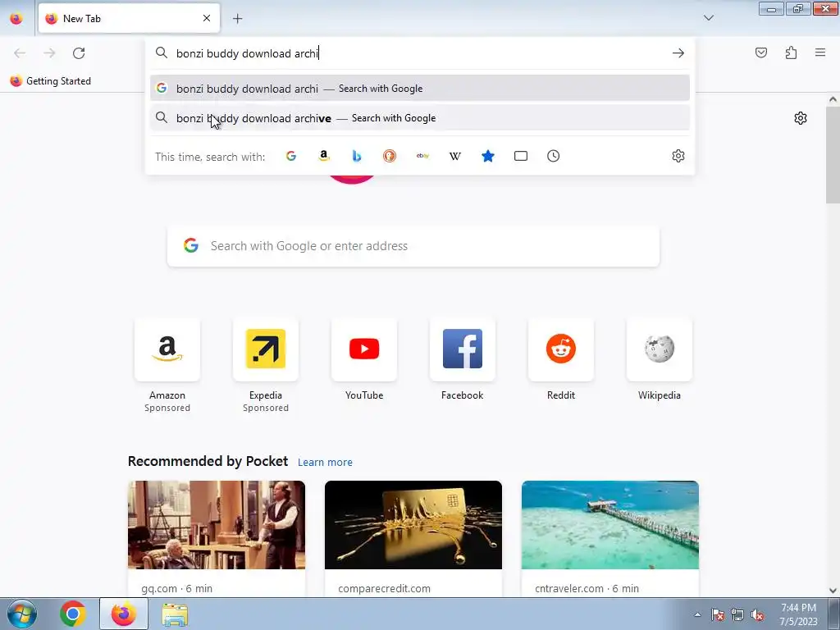Open Action Center flag icon
The image size is (840, 630).
tap(718, 614)
